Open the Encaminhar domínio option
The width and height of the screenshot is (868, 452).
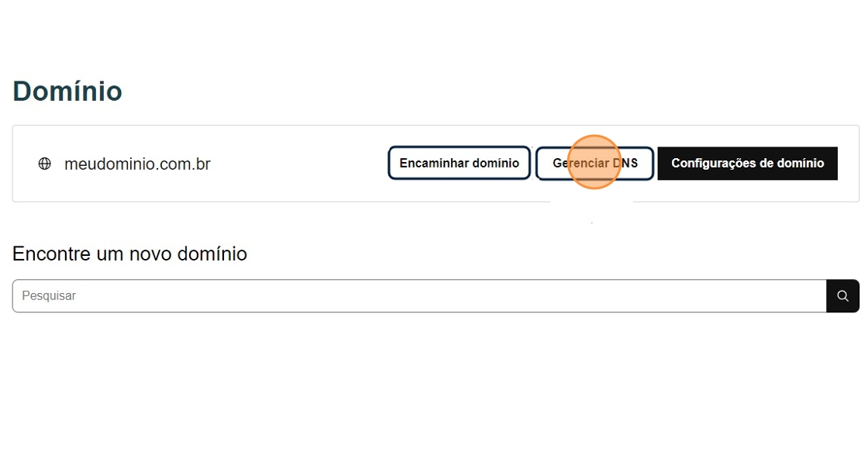pyautogui.click(x=459, y=164)
